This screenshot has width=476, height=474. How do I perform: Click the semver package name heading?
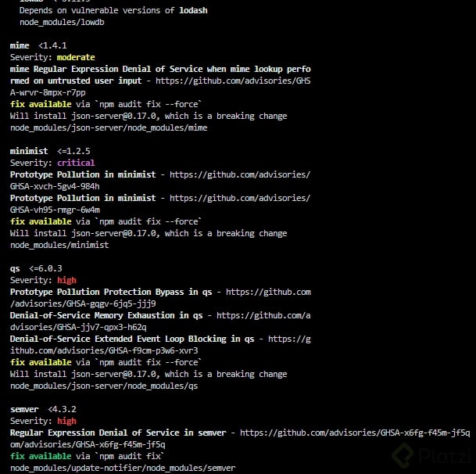pyautogui.click(x=24, y=409)
